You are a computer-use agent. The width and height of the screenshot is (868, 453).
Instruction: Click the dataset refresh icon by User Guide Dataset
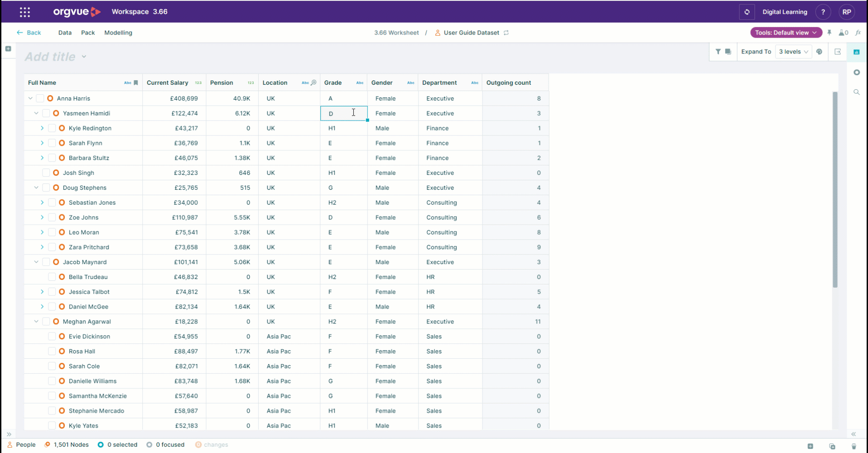506,33
